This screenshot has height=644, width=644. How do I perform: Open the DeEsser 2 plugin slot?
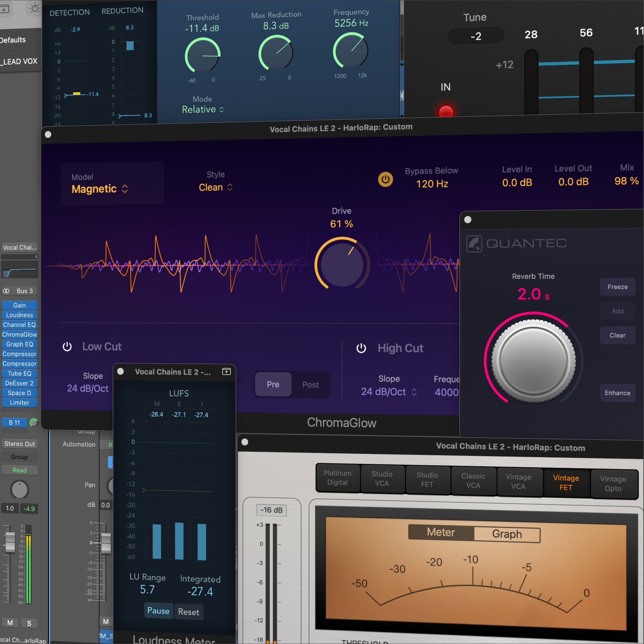19,383
